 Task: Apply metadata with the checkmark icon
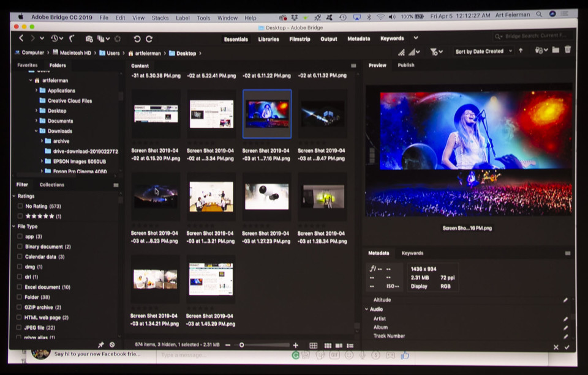[567, 347]
